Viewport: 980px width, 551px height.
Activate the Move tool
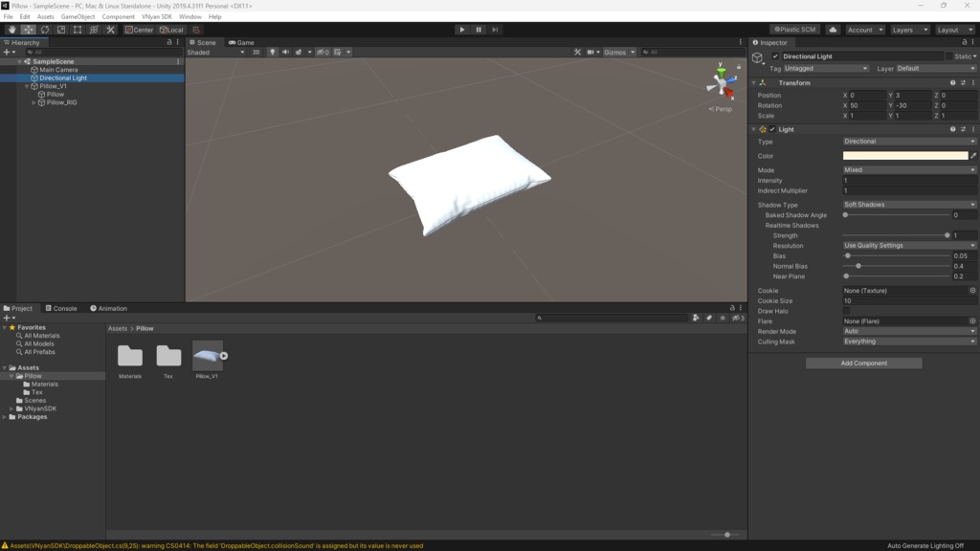point(28,30)
